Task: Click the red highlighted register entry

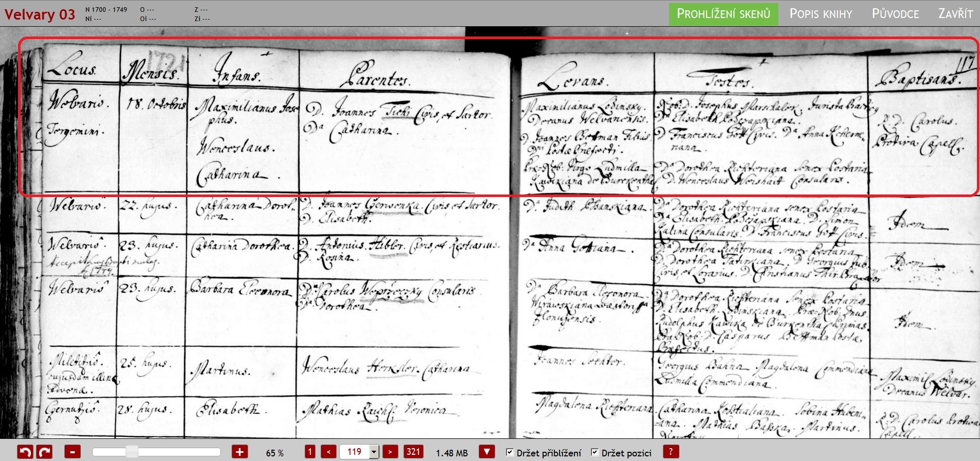Action: click(x=498, y=117)
